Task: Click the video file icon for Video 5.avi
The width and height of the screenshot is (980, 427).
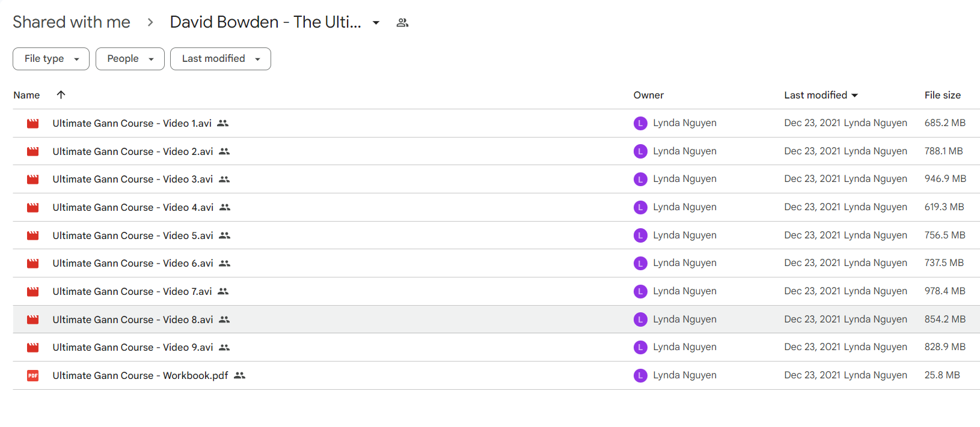Action: (33, 235)
